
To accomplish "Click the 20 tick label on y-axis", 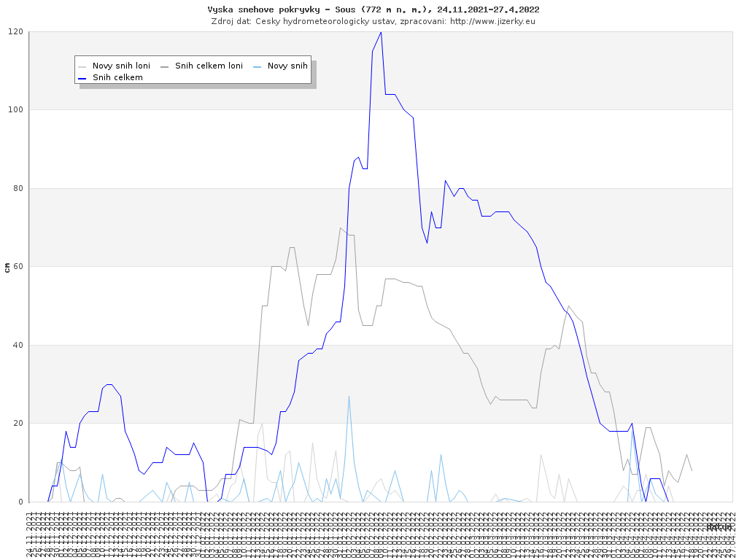I will (18, 424).
